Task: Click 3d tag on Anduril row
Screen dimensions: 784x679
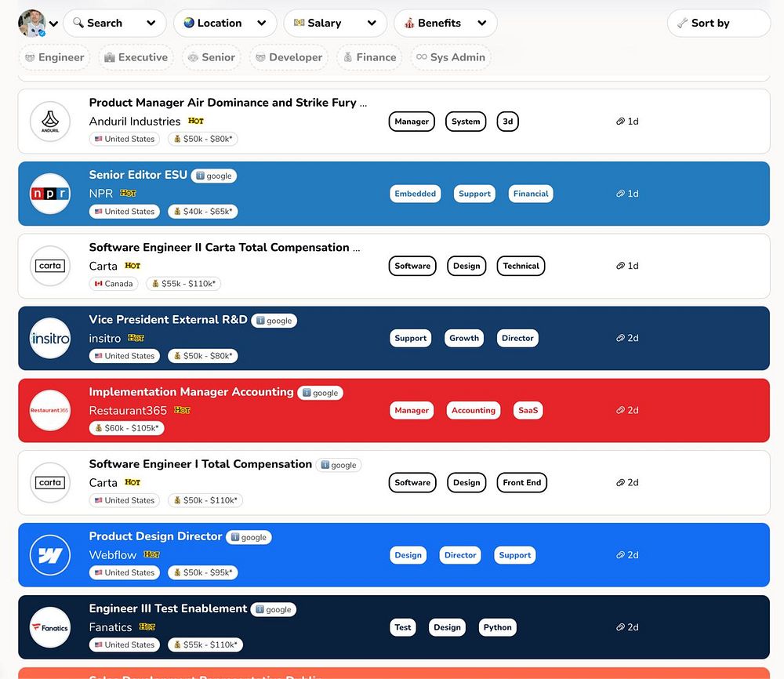Action: (507, 122)
